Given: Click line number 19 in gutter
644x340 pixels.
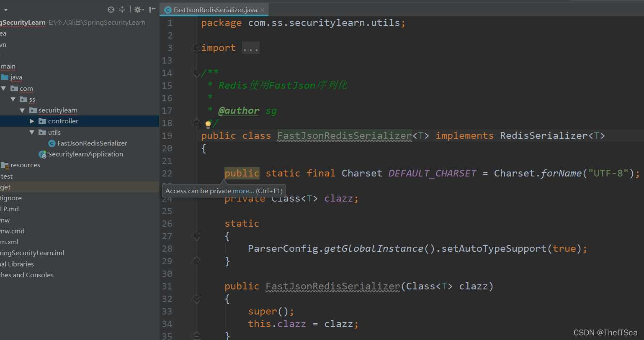Looking at the screenshot, I should 167,135.
